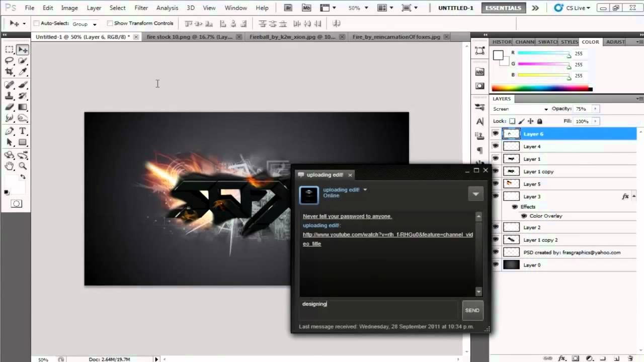Viewport: 644px width, 362px height.
Task: Click the SEND button in chat
Action: (x=472, y=310)
